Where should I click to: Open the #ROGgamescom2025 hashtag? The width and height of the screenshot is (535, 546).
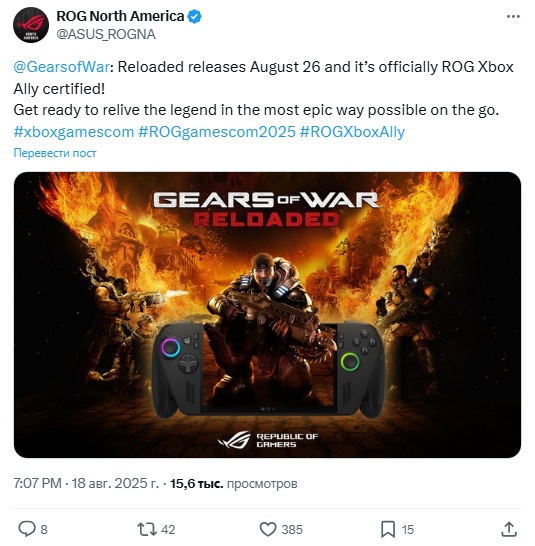(x=217, y=132)
